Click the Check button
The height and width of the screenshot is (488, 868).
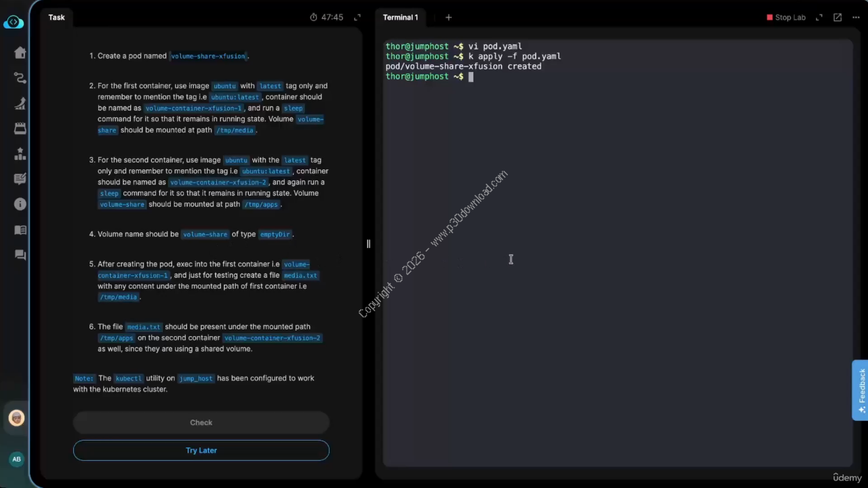201,422
